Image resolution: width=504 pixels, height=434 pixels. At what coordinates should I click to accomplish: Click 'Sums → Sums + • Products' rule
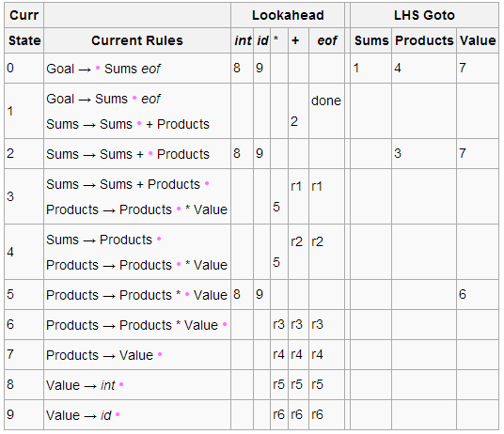tap(128, 154)
